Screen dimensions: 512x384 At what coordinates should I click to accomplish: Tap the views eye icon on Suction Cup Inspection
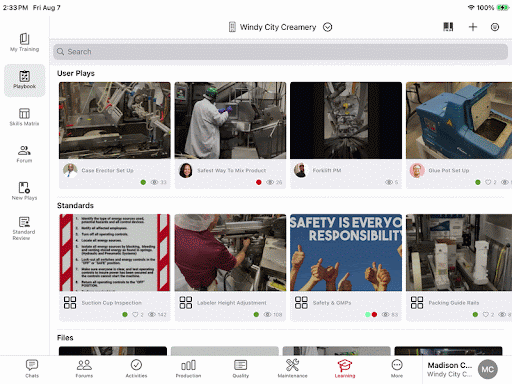pos(152,315)
